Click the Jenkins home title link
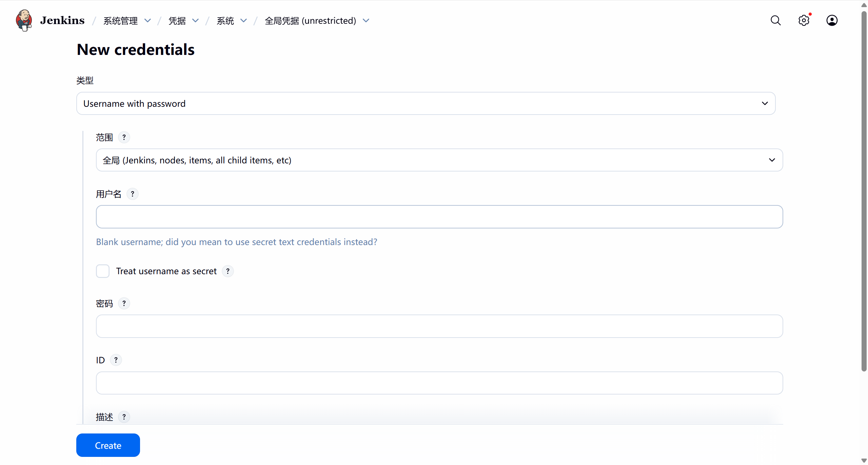This screenshot has height=465, width=868. [x=62, y=20]
